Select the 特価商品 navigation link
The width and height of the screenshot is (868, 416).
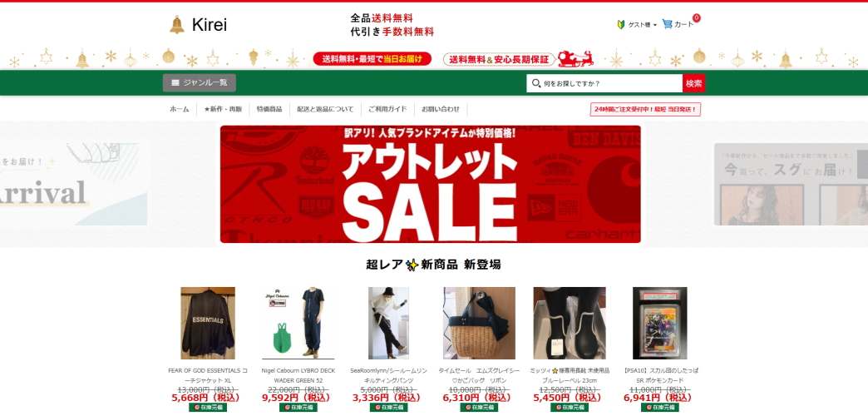coord(269,109)
